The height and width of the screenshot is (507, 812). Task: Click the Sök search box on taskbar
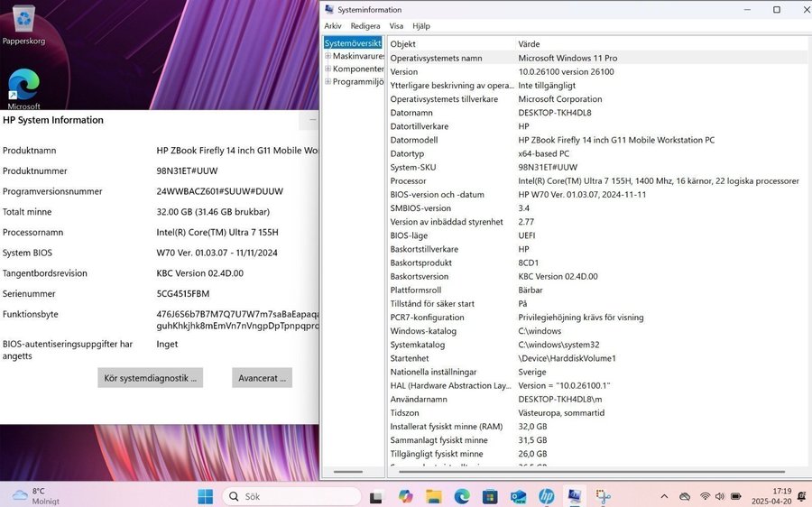(291, 496)
